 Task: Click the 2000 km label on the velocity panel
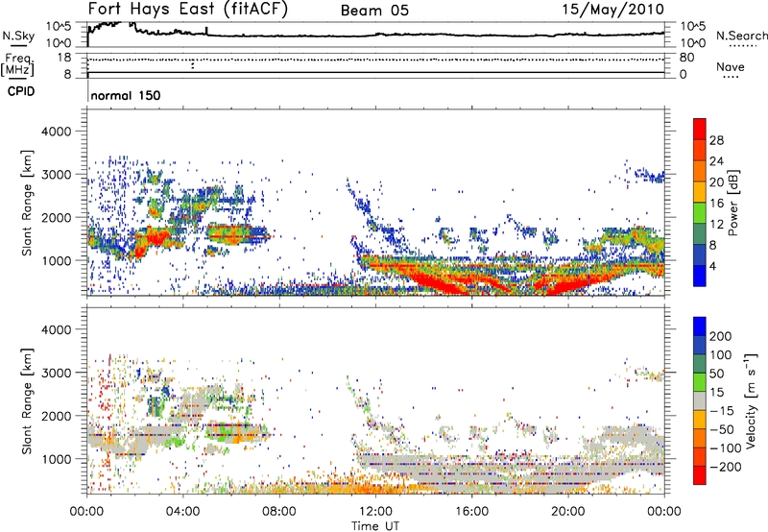(56, 416)
